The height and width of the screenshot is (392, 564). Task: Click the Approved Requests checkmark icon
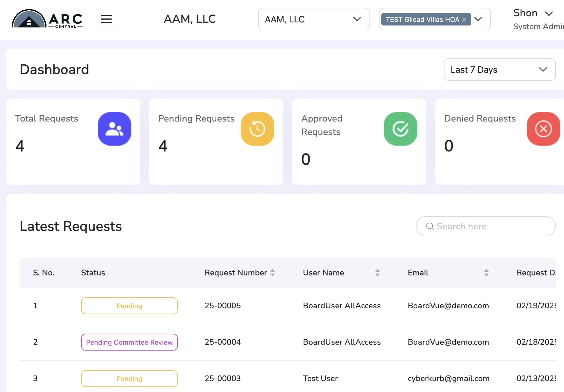pyautogui.click(x=401, y=129)
